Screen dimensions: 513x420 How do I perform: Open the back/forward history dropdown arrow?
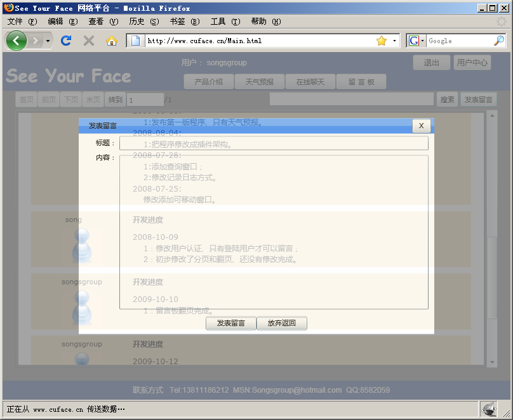coord(48,41)
